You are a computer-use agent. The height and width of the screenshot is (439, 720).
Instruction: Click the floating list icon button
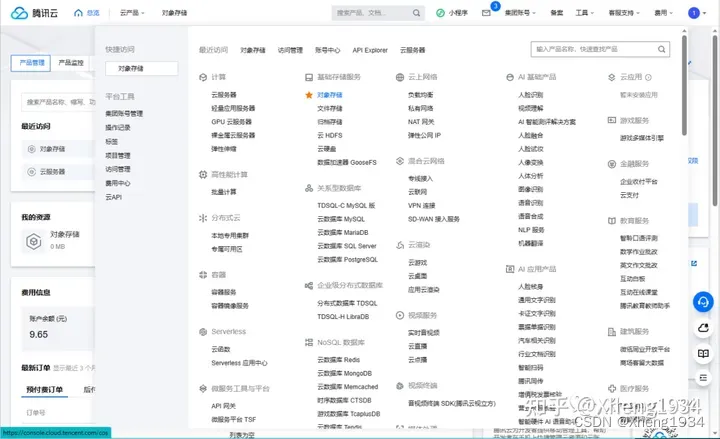(x=703, y=378)
